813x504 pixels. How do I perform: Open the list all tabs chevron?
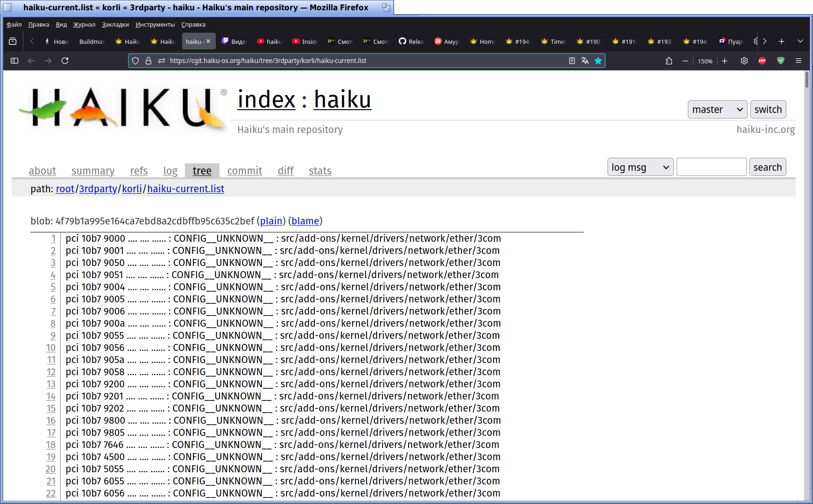[x=800, y=42]
